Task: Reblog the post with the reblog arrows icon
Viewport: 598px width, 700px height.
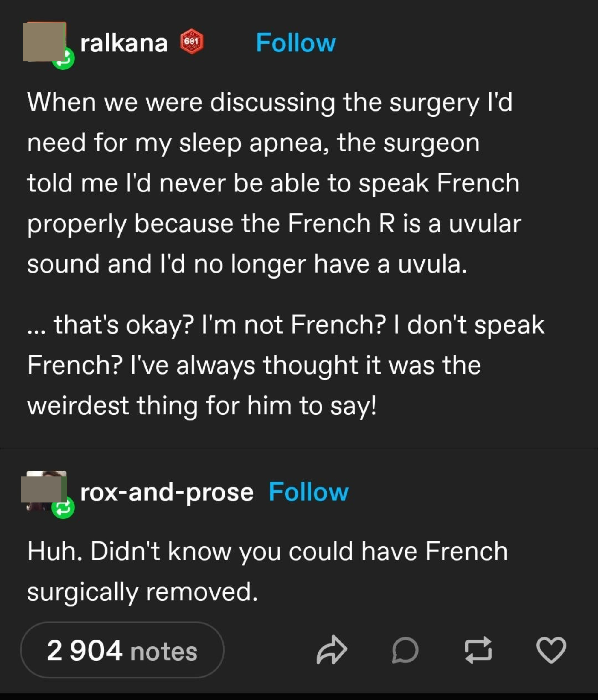Action: point(478,650)
